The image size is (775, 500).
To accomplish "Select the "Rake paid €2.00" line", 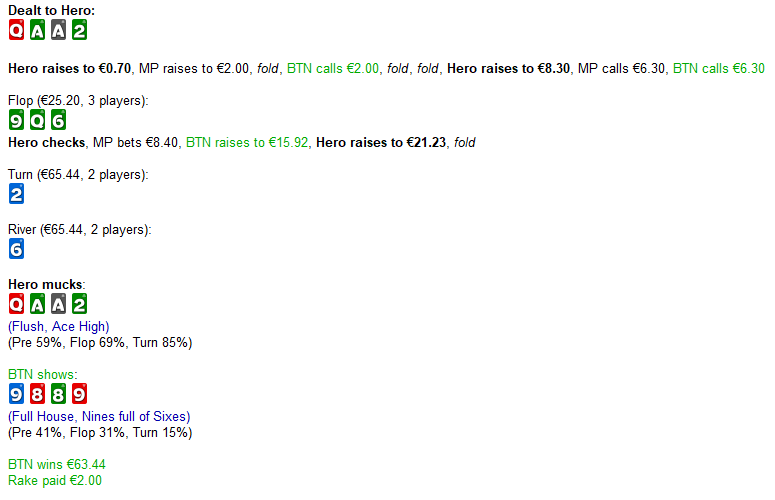I will (x=55, y=481).
